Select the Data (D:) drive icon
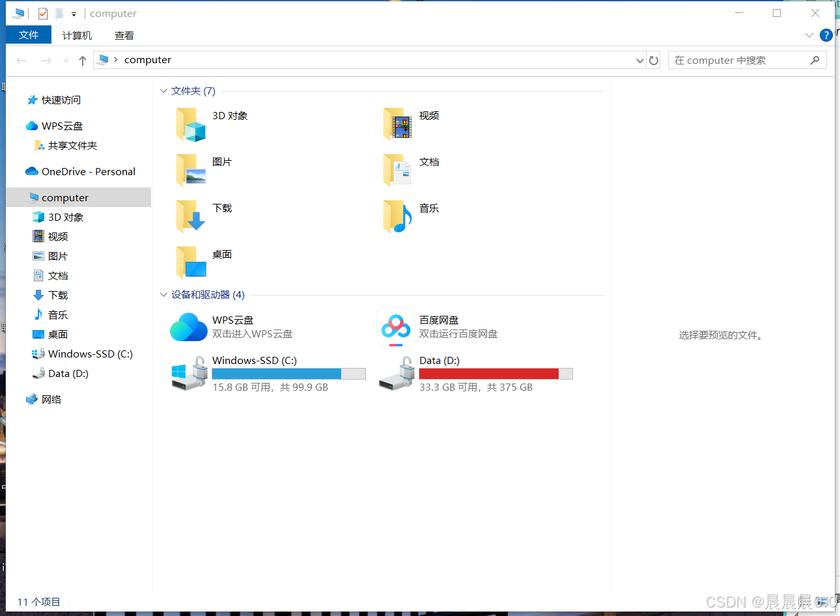Viewport: 840px width, 616px height. pyautogui.click(x=397, y=373)
